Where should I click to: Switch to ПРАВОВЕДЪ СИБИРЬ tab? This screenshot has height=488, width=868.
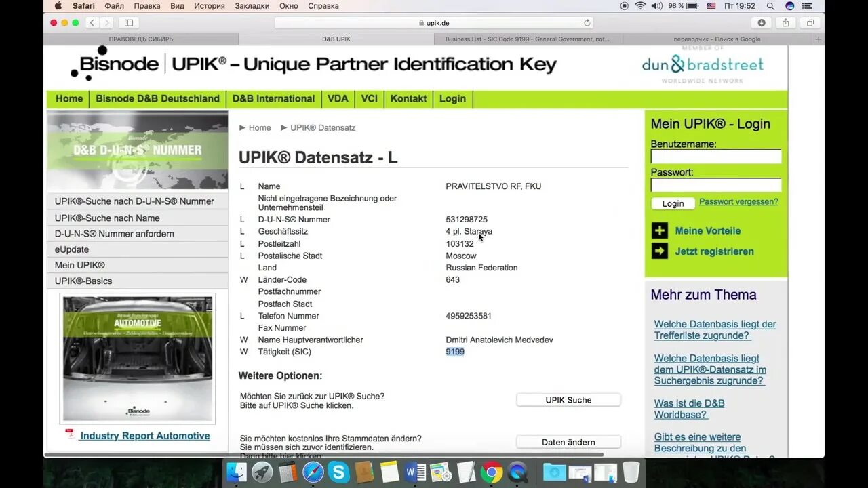pyautogui.click(x=141, y=39)
